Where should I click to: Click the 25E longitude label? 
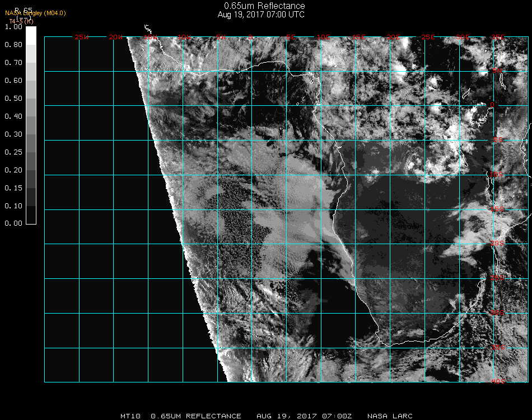point(428,37)
